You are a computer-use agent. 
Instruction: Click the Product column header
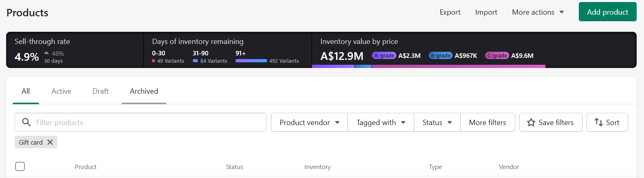(x=86, y=167)
